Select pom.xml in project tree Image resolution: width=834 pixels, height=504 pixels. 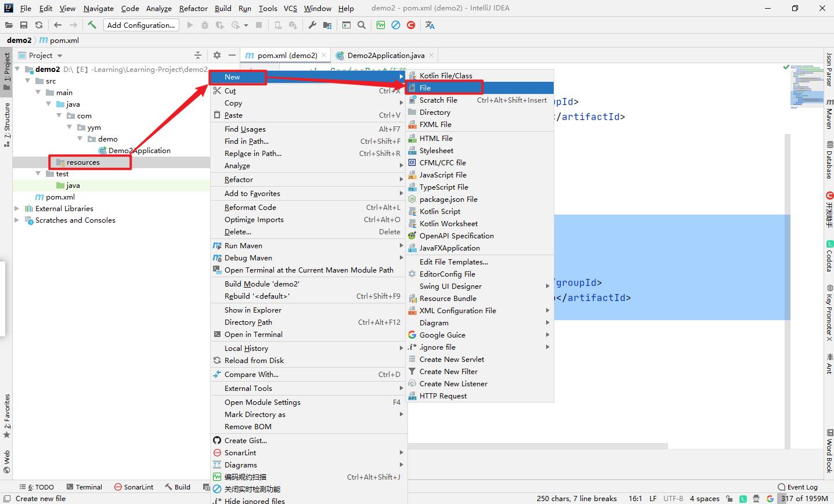click(x=60, y=197)
